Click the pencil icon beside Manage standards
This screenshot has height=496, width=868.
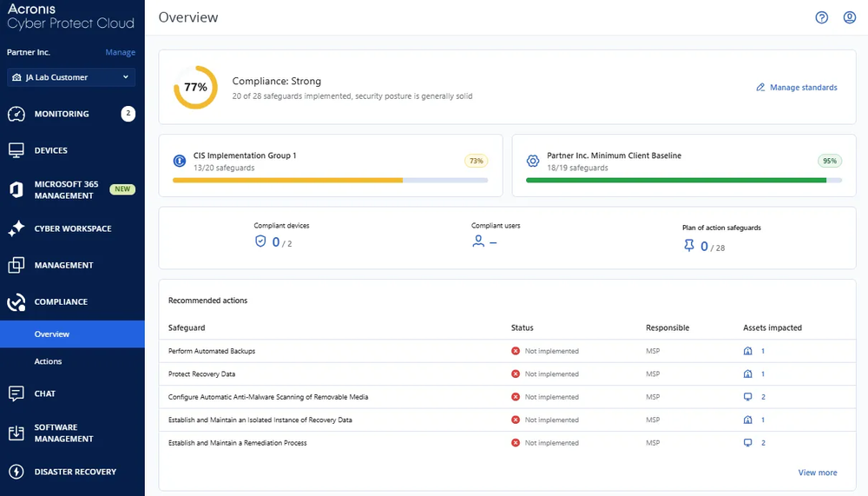[760, 87]
